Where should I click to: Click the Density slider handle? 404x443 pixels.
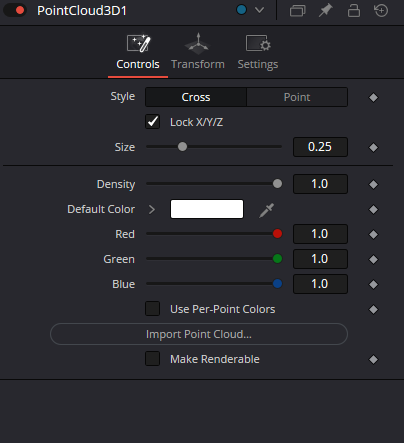[x=277, y=184]
